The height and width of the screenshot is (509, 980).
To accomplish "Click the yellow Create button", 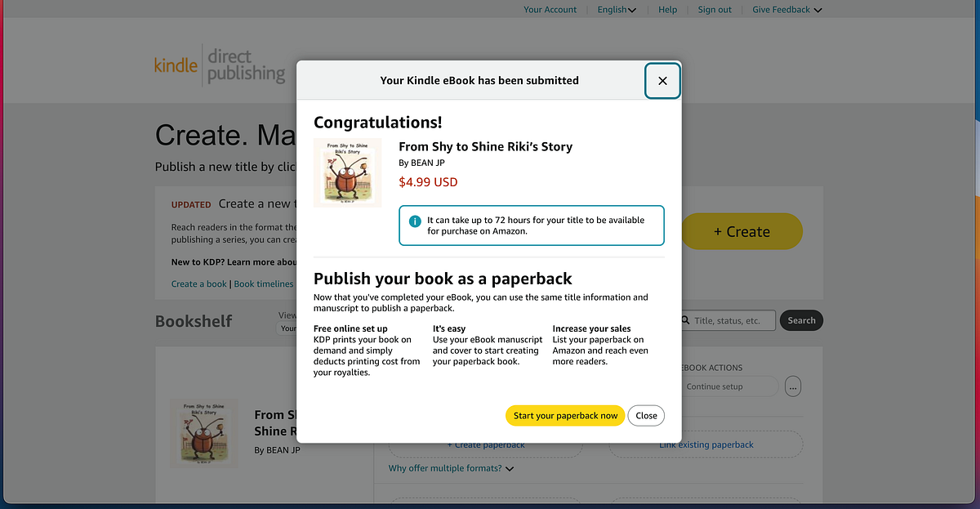I will [742, 231].
